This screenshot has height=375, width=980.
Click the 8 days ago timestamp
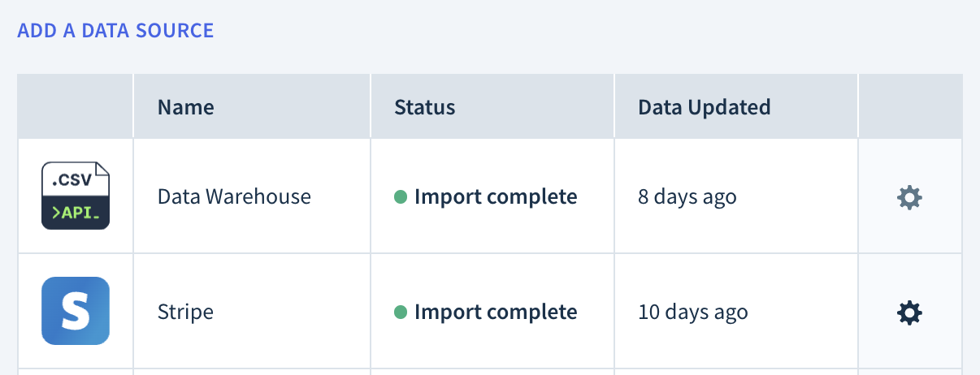tap(687, 196)
